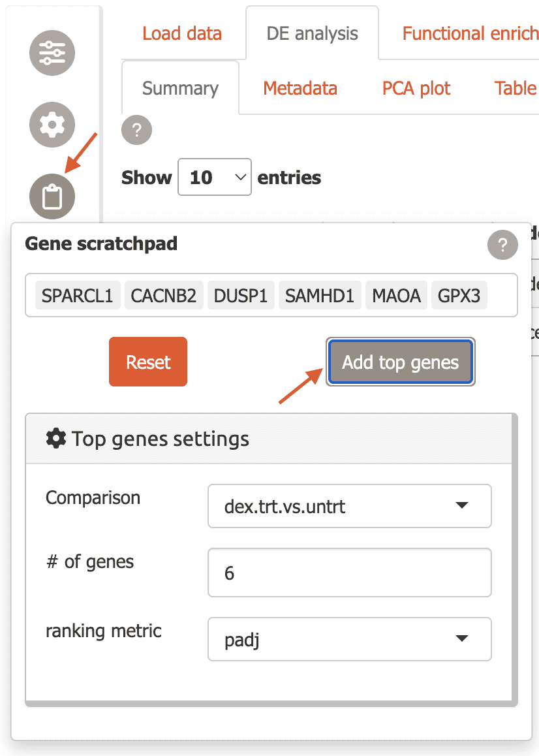The height and width of the screenshot is (756, 539).
Task: Select the GPX3 gene tag
Action: (x=459, y=296)
